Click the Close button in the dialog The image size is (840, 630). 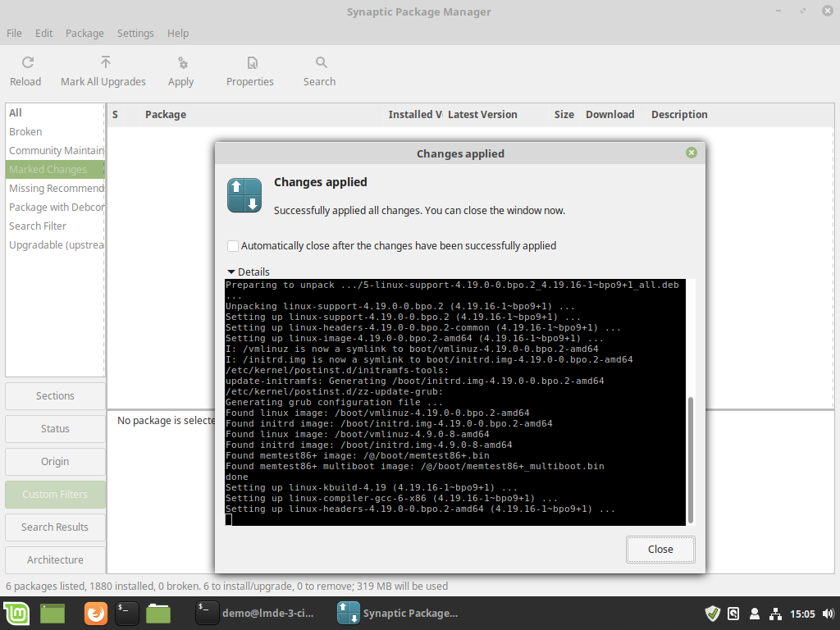coord(660,549)
